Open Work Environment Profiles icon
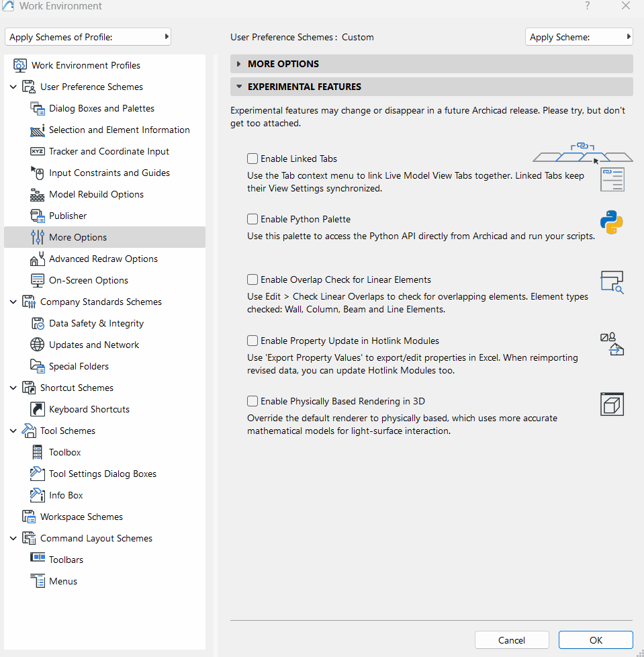Image resolution: width=644 pixels, height=657 pixels. (20, 65)
